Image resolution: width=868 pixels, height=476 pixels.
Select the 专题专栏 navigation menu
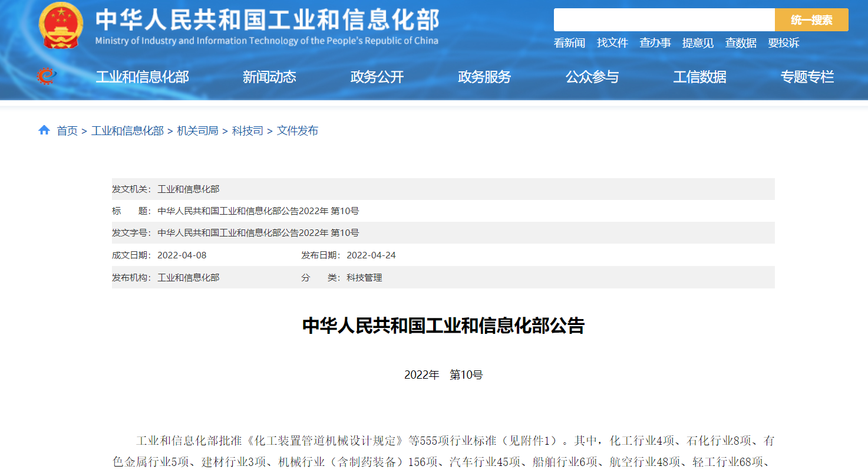pos(807,77)
